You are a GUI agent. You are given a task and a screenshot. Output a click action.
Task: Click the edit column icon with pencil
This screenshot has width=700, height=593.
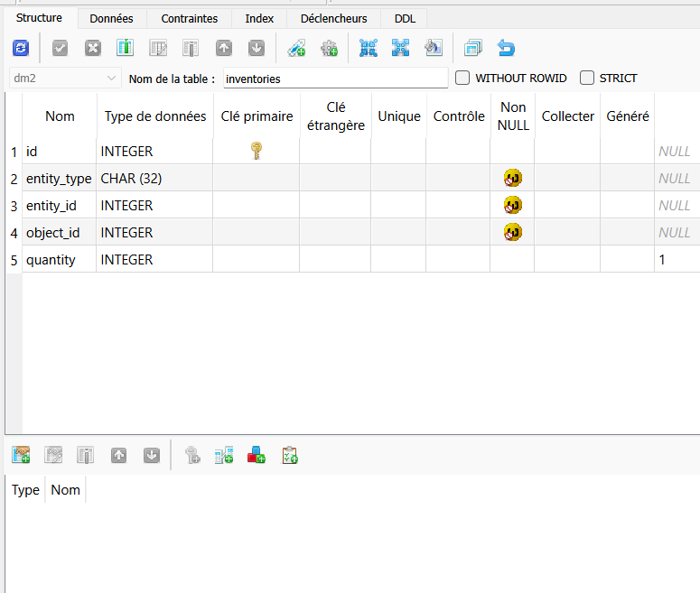(158, 48)
